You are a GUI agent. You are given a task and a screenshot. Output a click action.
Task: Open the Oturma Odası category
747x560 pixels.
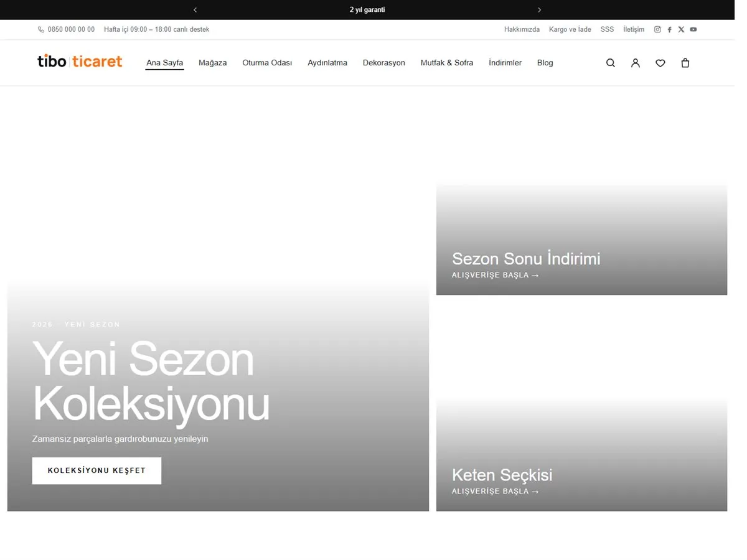[x=267, y=63]
